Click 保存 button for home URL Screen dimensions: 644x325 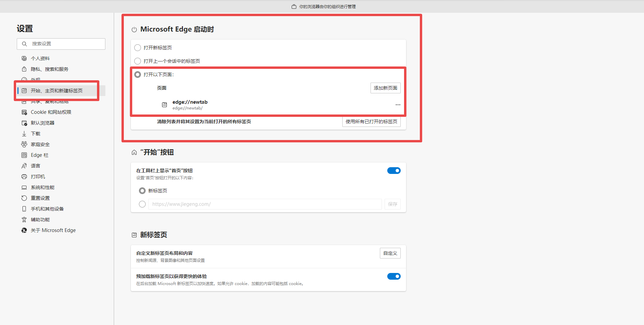click(x=393, y=204)
